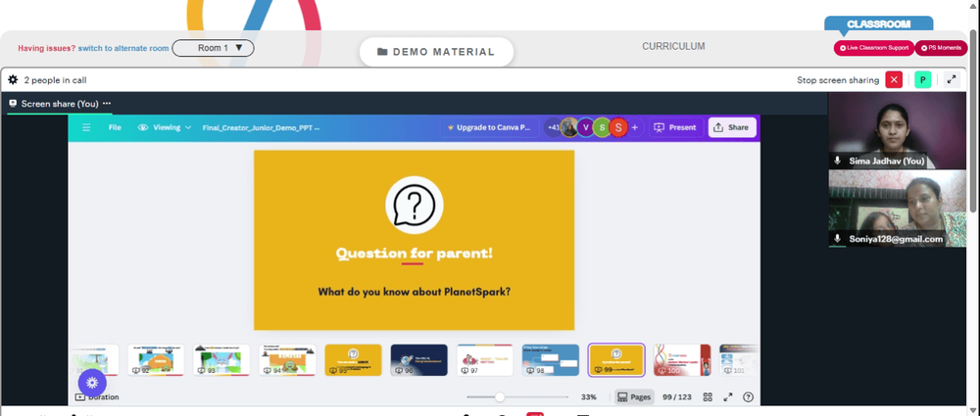Click the 2 people in call label
Screen dimensions: 980x416
coord(55,80)
